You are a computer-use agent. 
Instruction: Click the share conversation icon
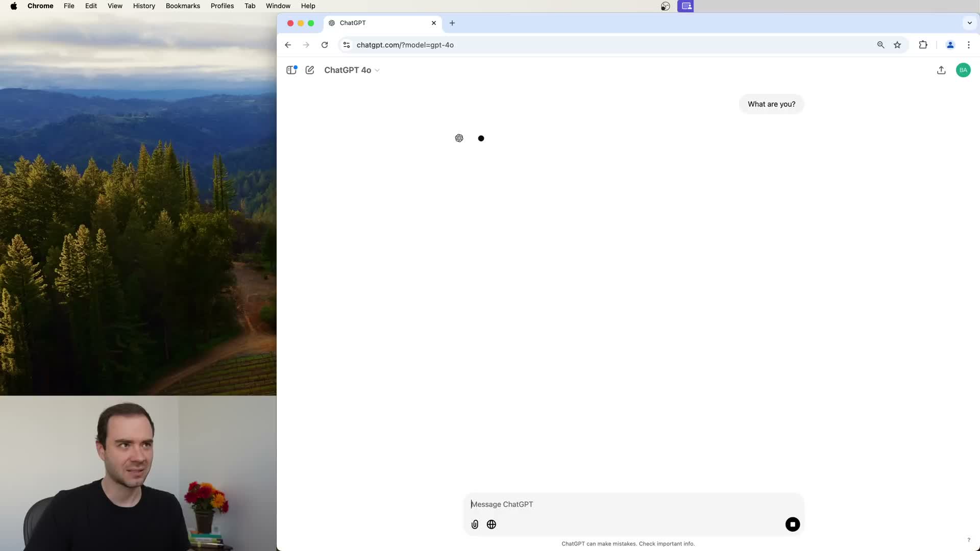coord(941,70)
